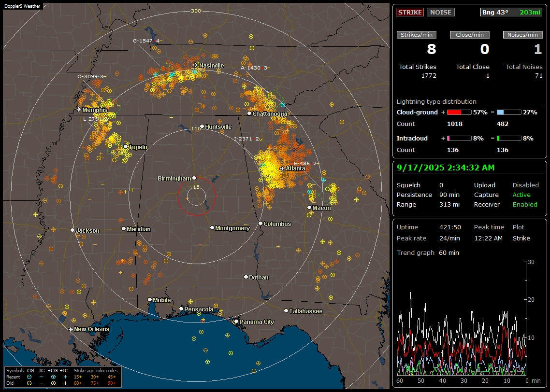This screenshot has width=550, height=392.
Task: Select the Macon city dot
Action: click(309, 208)
